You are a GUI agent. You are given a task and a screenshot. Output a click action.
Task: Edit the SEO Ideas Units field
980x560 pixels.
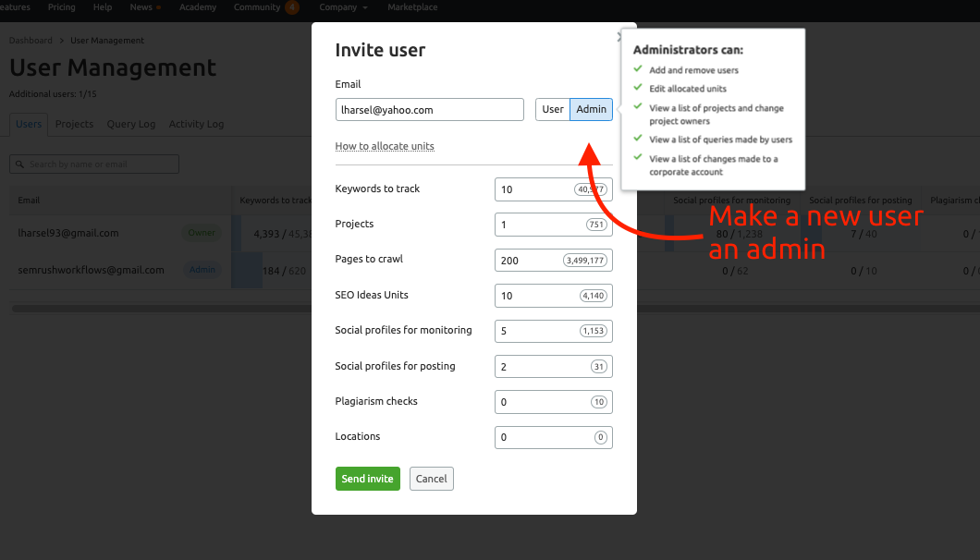(x=553, y=296)
